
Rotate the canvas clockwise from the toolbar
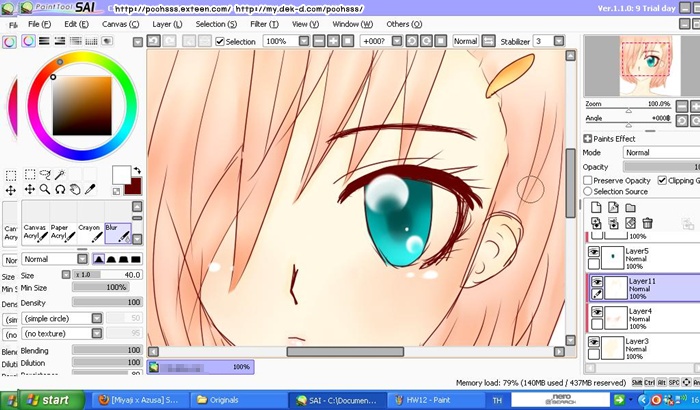426,41
